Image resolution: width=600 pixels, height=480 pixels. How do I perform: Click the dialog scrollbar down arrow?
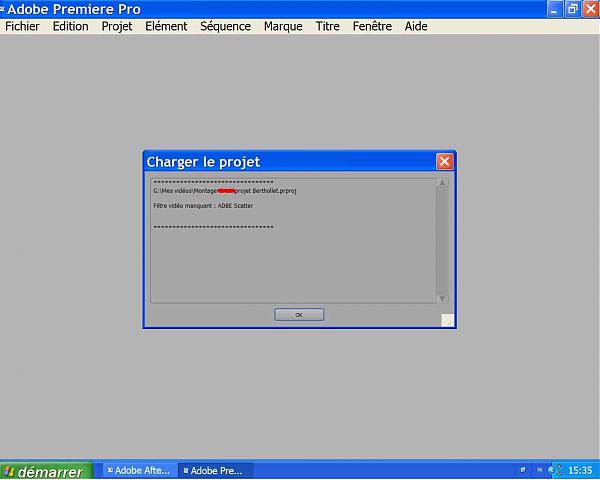click(442, 299)
